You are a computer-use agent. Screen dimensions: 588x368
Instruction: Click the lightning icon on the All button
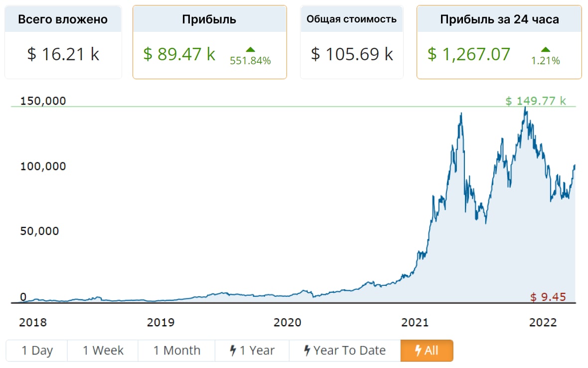(x=418, y=351)
